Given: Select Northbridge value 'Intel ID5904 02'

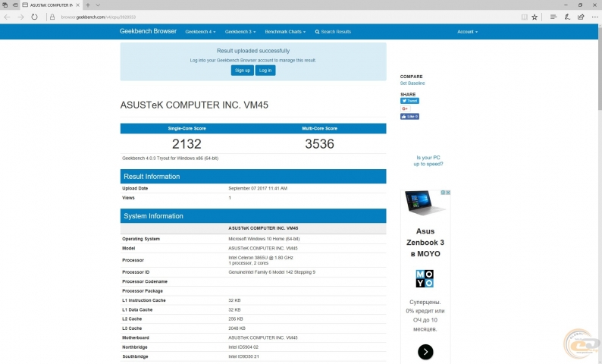Looking at the screenshot, I should (243, 347).
